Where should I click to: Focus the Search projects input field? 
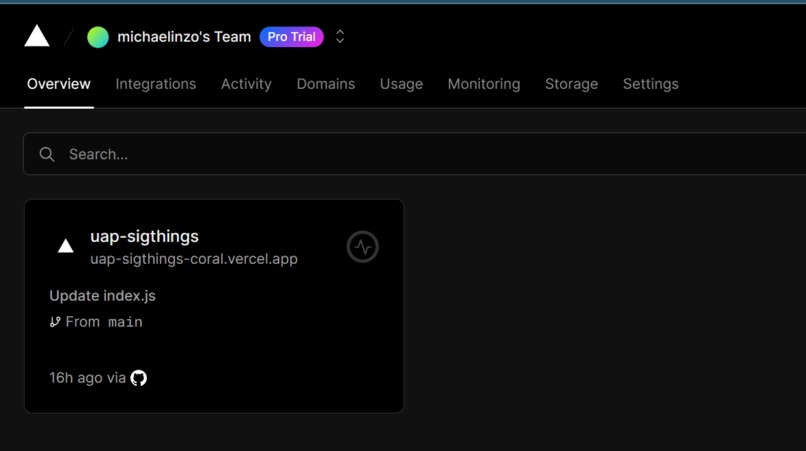click(x=414, y=154)
